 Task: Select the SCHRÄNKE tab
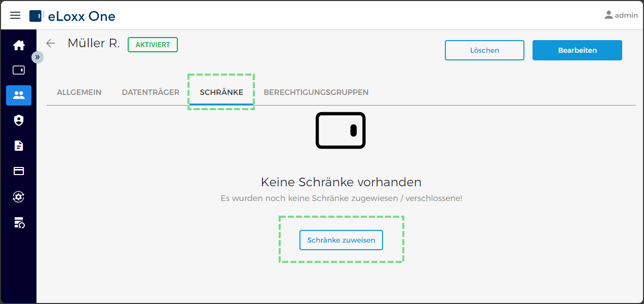pyautogui.click(x=221, y=92)
